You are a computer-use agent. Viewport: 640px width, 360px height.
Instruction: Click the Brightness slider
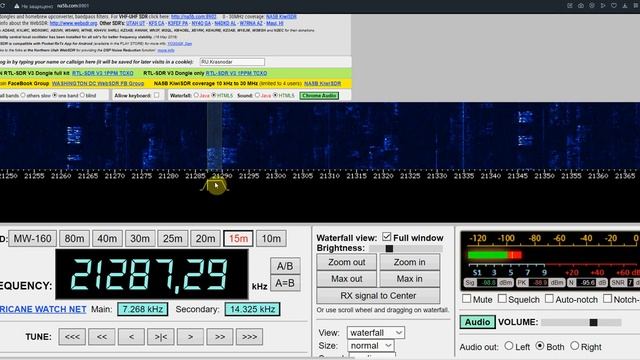point(406,248)
